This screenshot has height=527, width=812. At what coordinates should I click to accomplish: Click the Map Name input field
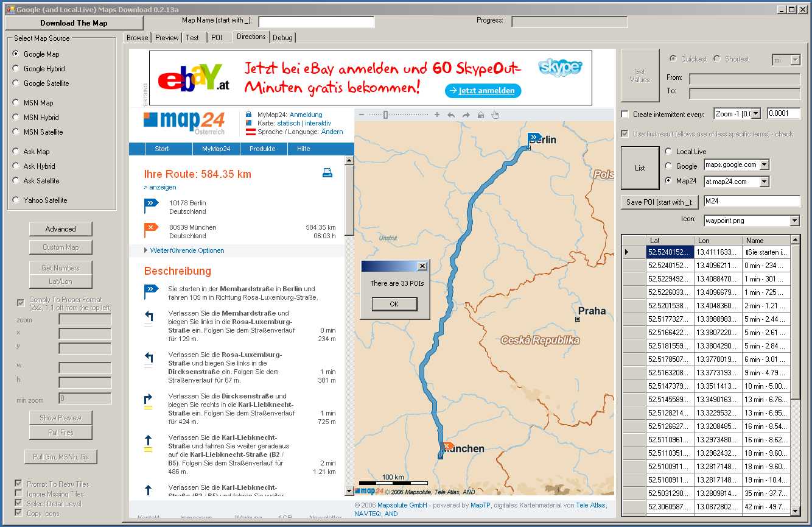(x=317, y=21)
